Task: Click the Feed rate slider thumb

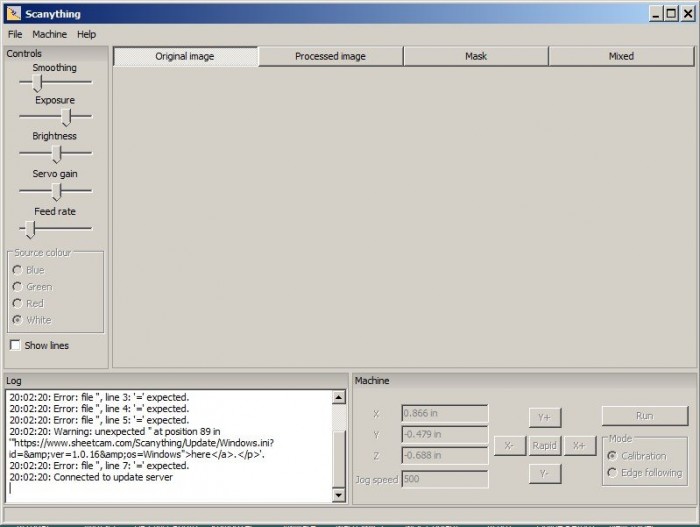Action: tap(30, 229)
